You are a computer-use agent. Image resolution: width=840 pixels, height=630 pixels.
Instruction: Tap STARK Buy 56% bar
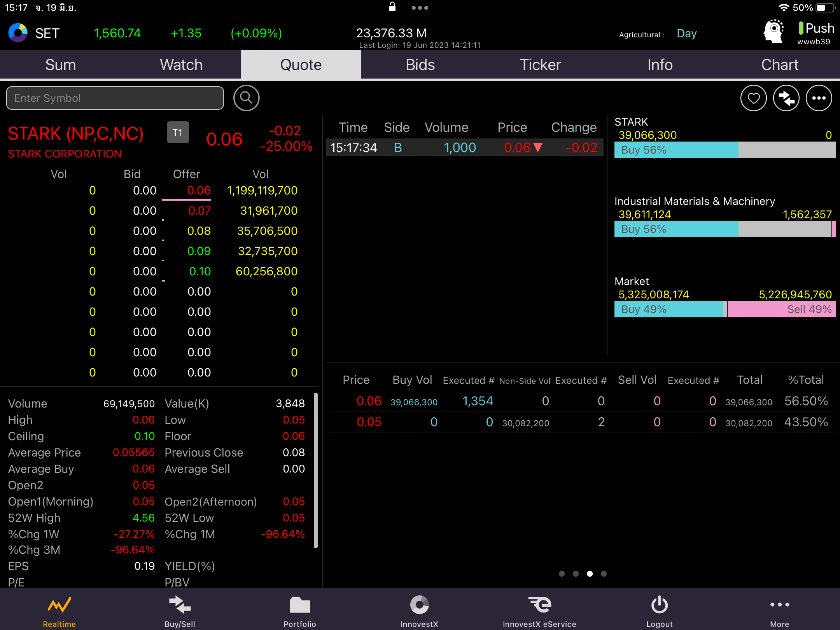tap(676, 150)
